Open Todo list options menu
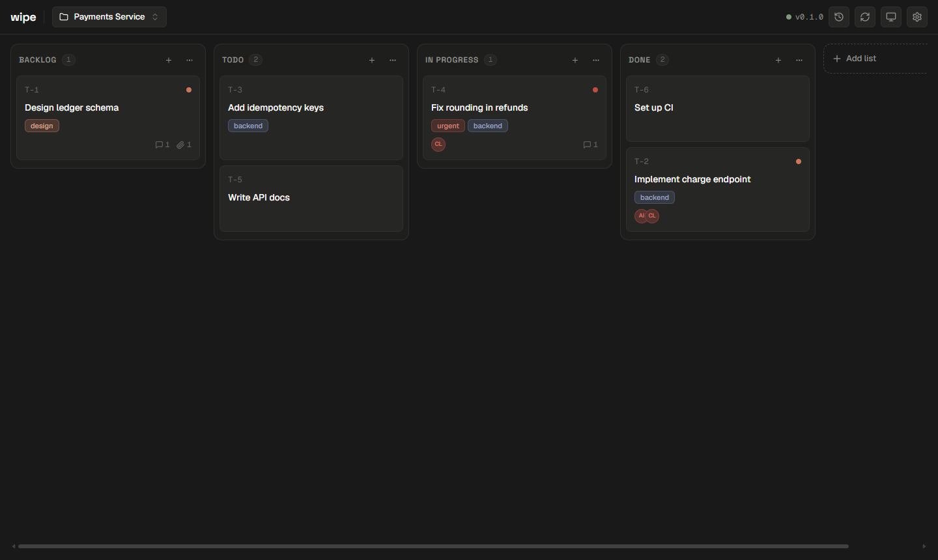Viewport: 938px width, 560px height. point(393,60)
